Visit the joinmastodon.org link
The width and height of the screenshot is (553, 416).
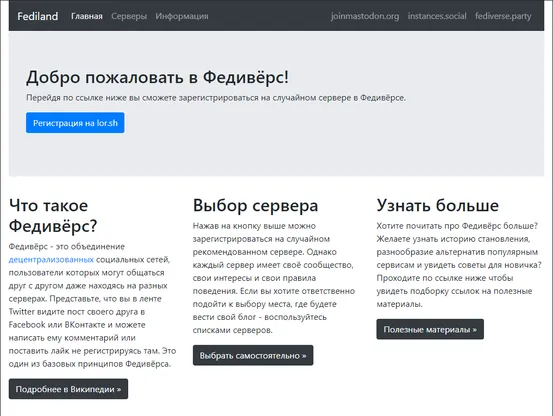tap(365, 16)
